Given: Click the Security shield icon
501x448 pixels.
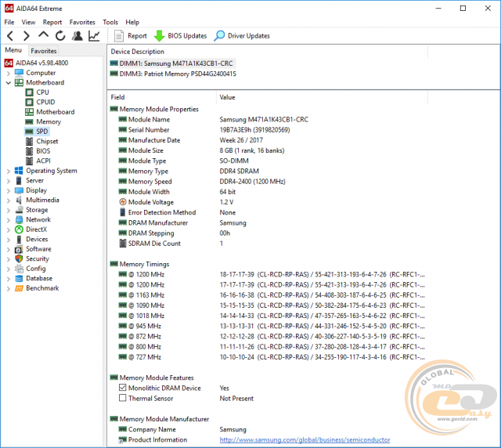Looking at the screenshot, I should pyautogui.click(x=19, y=259).
